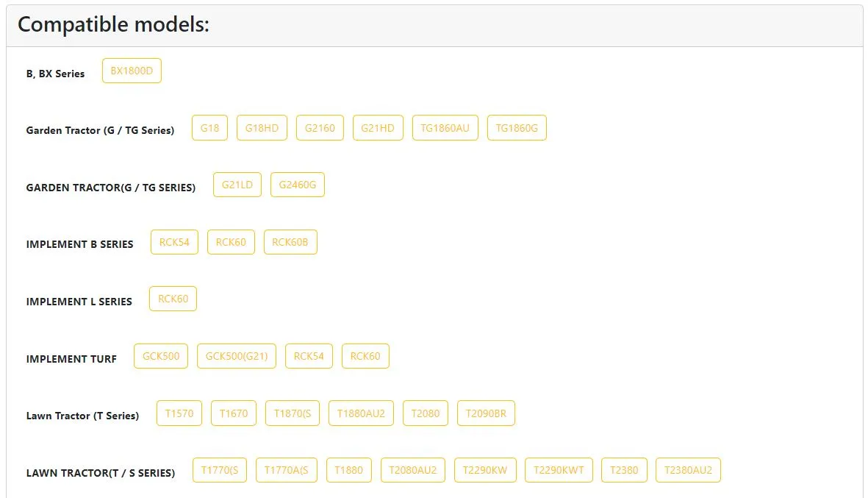The image size is (868, 498).
Task: Open the T2290KWT model tag
Action: coord(559,470)
